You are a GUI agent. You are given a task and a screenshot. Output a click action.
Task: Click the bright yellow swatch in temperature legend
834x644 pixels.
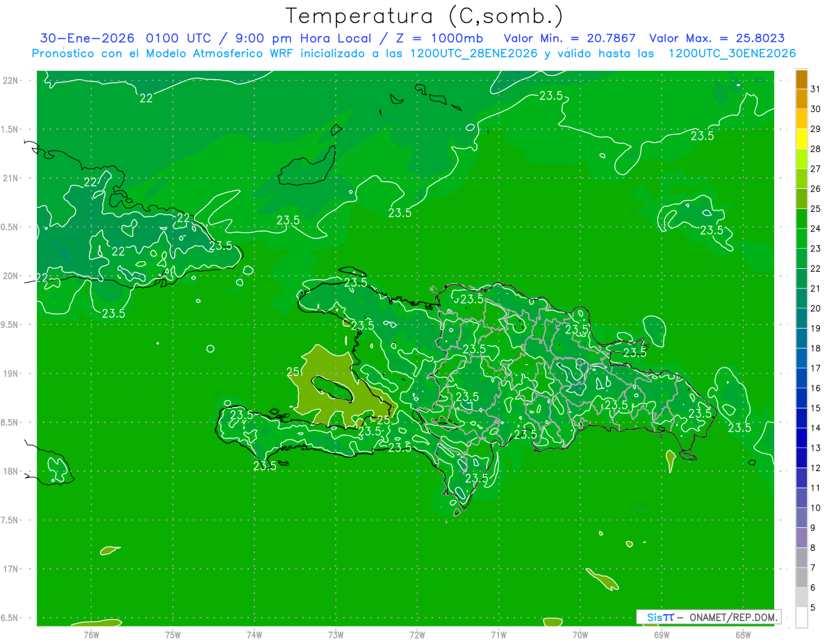pos(801,139)
